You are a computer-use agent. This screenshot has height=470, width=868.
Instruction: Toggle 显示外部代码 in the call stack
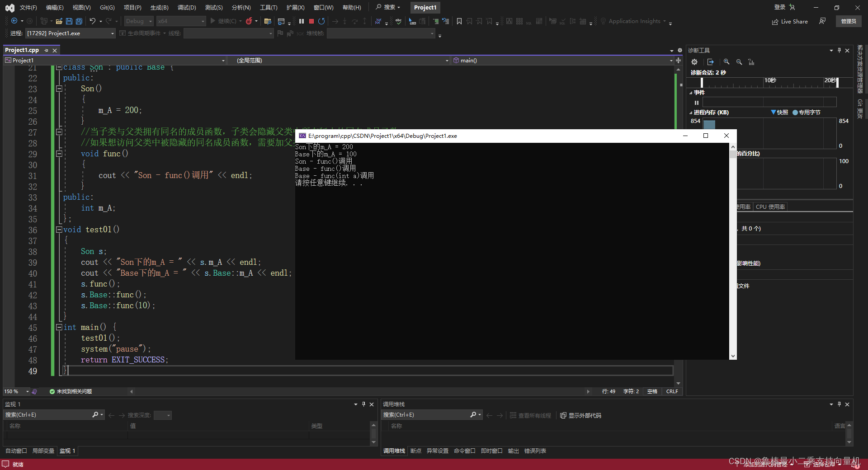(580, 415)
